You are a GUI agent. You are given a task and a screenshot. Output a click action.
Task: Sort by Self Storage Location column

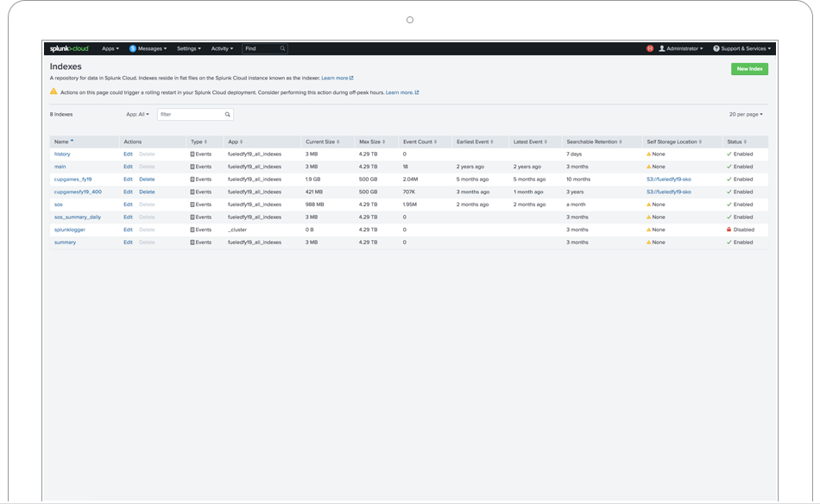click(x=674, y=142)
